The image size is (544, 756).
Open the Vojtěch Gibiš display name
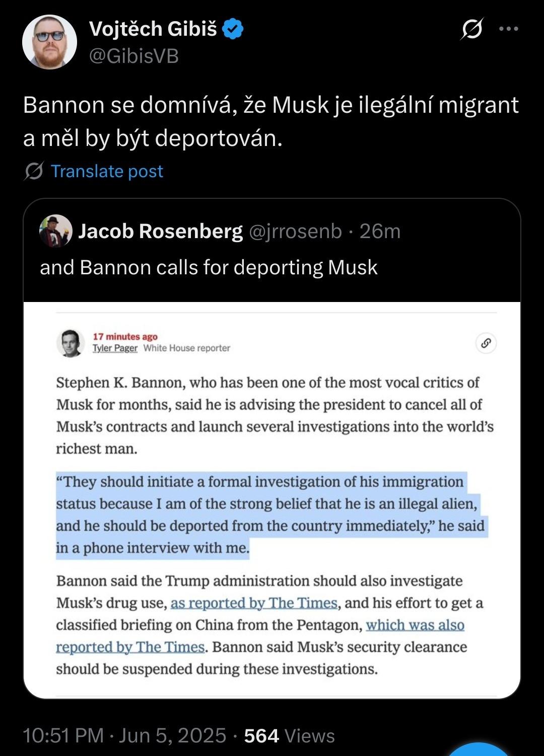(x=153, y=29)
